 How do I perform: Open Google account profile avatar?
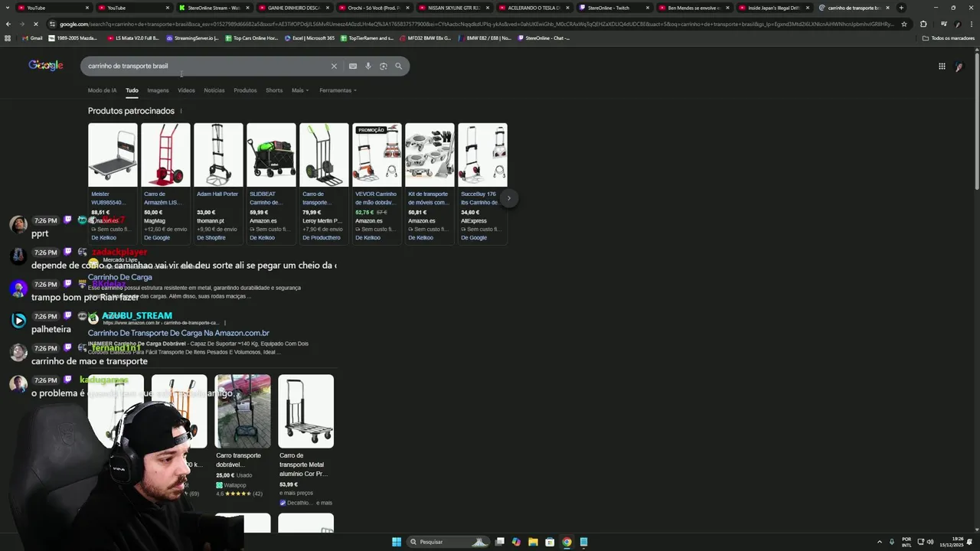[959, 67]
